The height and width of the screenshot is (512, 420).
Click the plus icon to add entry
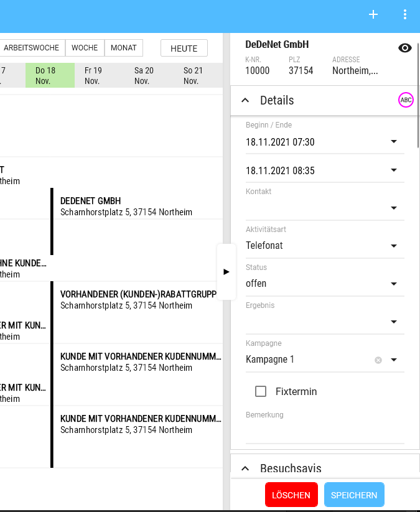[x=373, y=14]
